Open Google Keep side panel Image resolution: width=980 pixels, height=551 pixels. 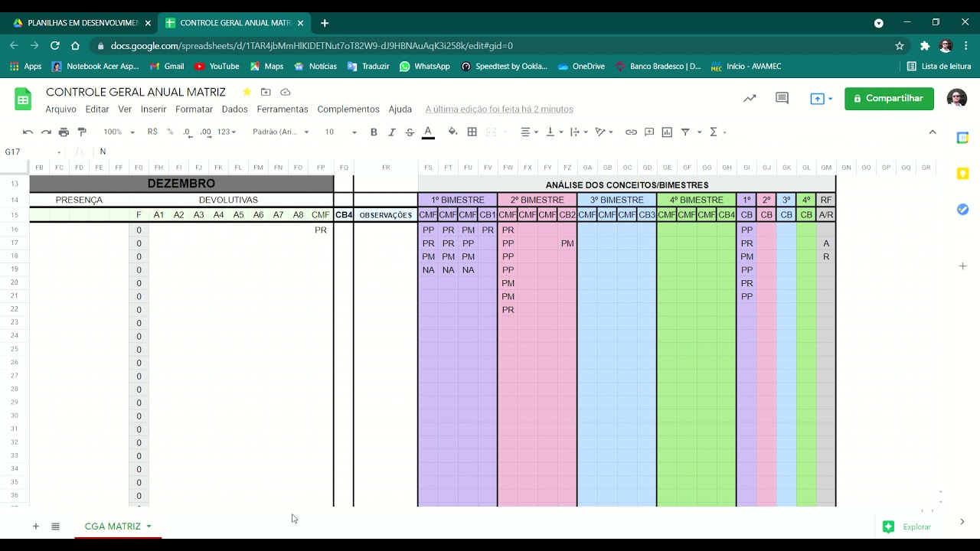click(x=962, y=174)
